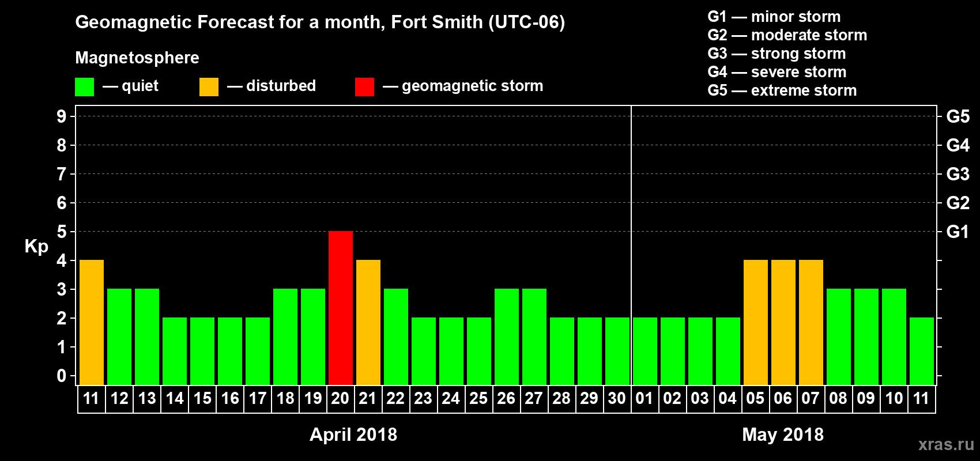Click the green bar above May 09
This screenshot has height=461, width=980.
(866, 337)
